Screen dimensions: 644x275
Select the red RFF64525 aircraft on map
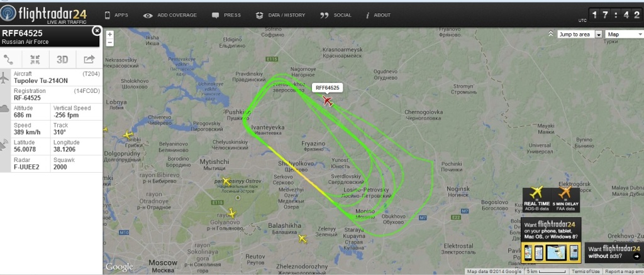[328, 101]
